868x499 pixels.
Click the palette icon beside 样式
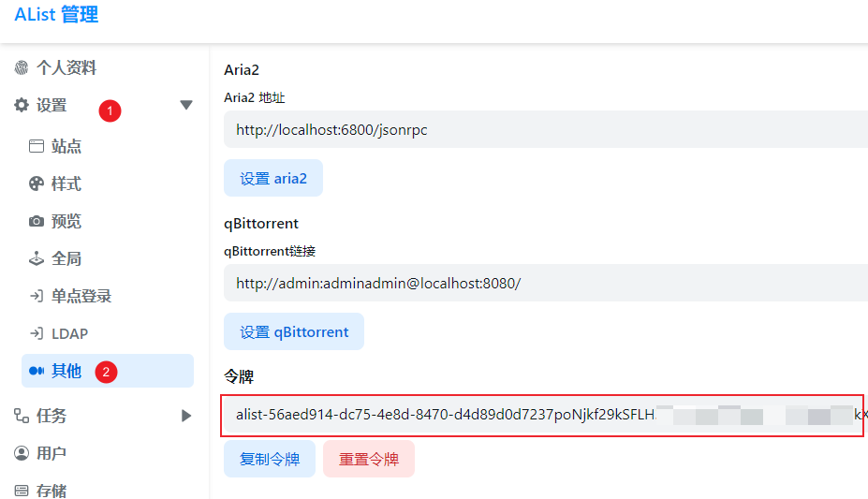tap(37, 183)
